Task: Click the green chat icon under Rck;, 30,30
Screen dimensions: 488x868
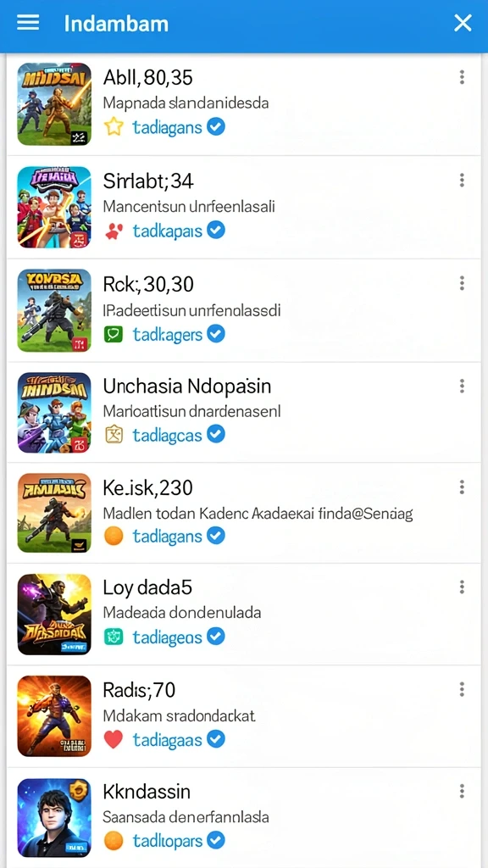Action: 114,334
